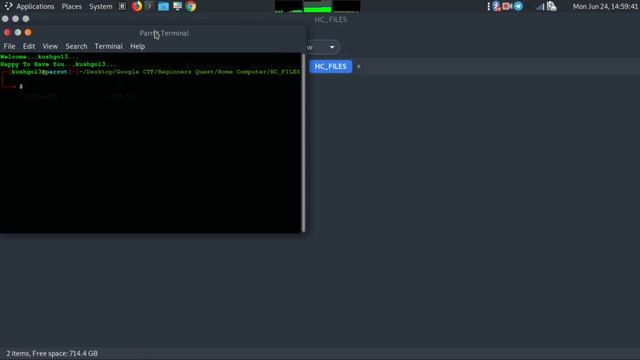Close the Parrot Terminal window with red button
This screenshot has width=640, height=360.
pos(7,33)
